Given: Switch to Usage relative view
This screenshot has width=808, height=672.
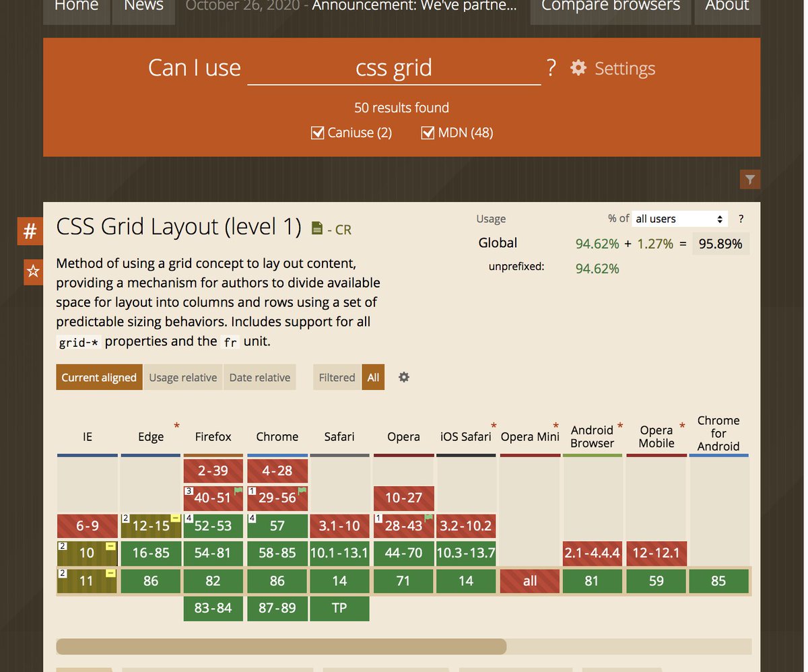Looking at the screenshot, I should coord(182,377).
